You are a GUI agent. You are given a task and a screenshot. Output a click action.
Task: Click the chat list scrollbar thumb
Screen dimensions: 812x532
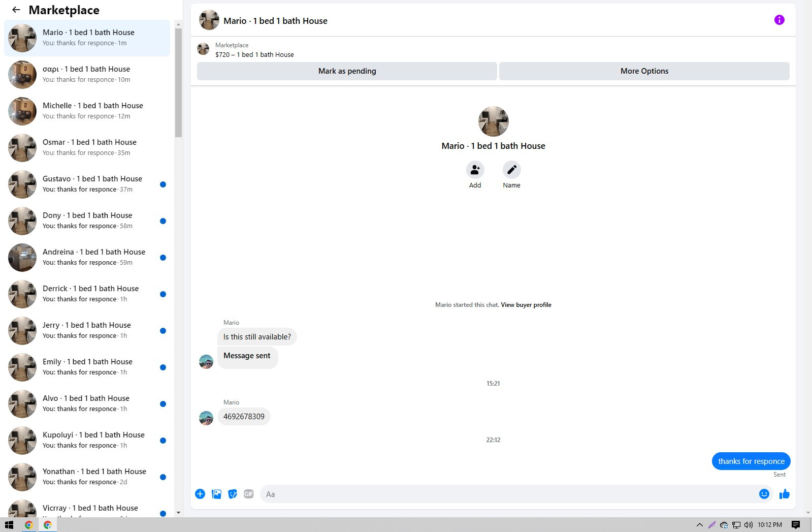tap(178, 83)
